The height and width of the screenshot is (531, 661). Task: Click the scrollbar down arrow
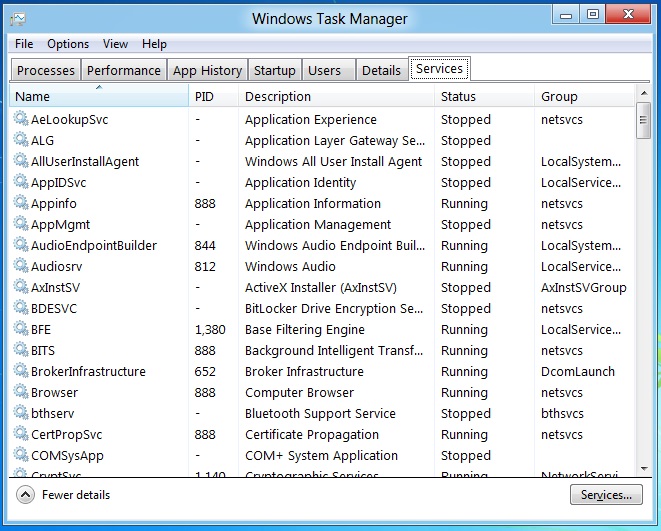[643, 469]
